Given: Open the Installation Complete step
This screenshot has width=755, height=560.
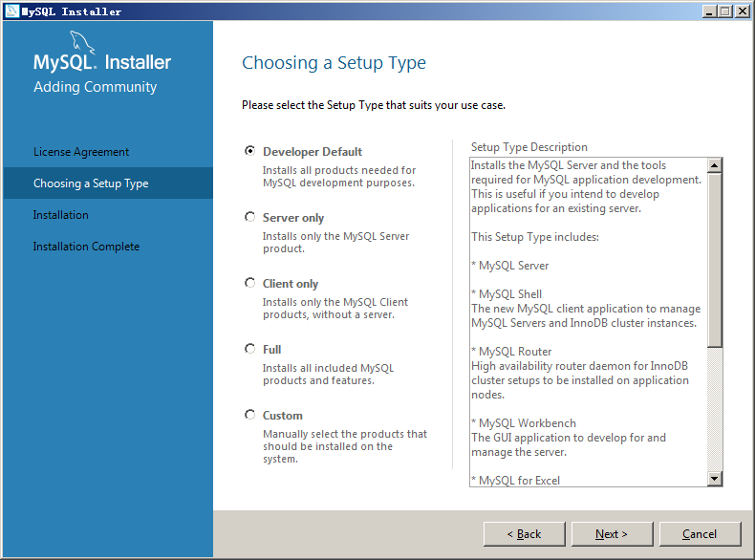Looking at the screenshot, I should tap(86, 247).
